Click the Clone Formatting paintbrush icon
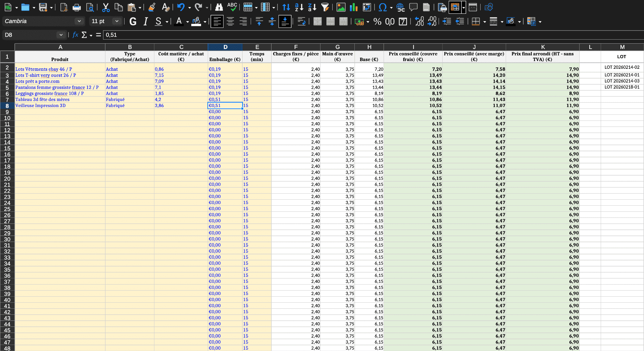This screenshot has width=644, height=351. [152, 7]
